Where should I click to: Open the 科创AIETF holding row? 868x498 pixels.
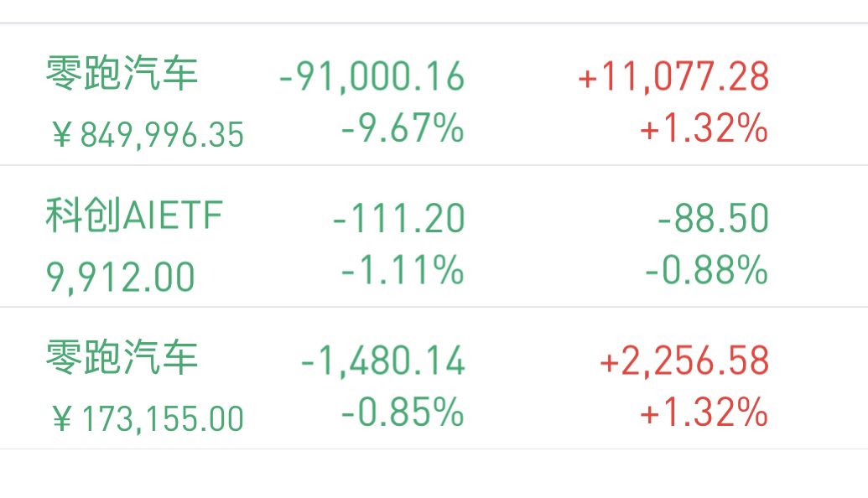434,236
